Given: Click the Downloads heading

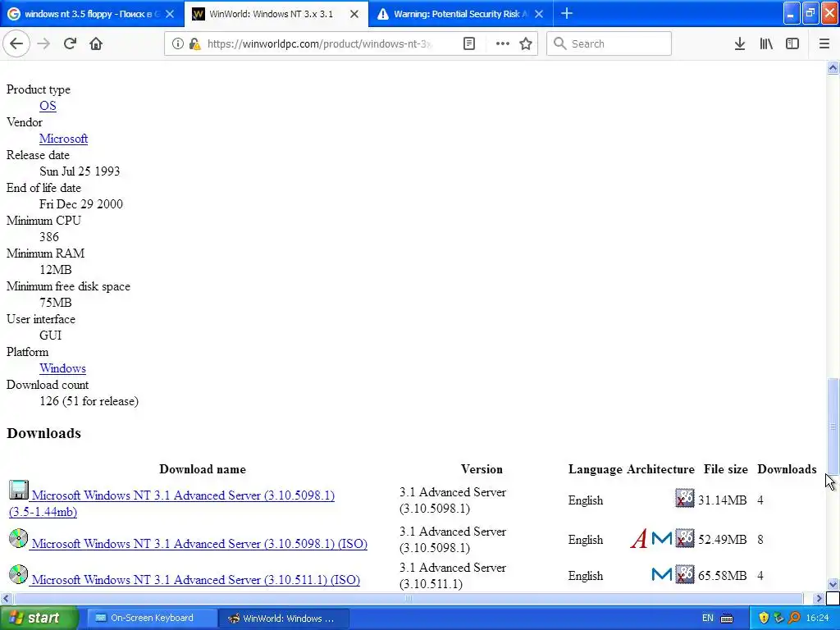Looking at the screenshot, I should click(x=44, y=433).
